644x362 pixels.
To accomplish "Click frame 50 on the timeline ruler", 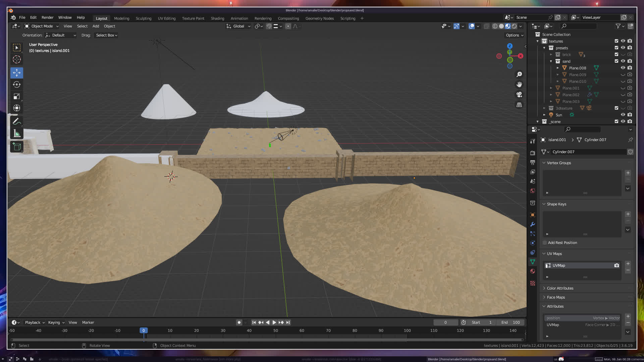I will tap(275, 330).
